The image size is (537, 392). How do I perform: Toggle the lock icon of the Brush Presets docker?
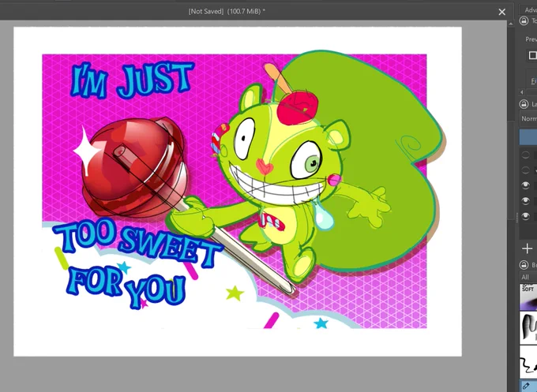(x=524, y=264)
